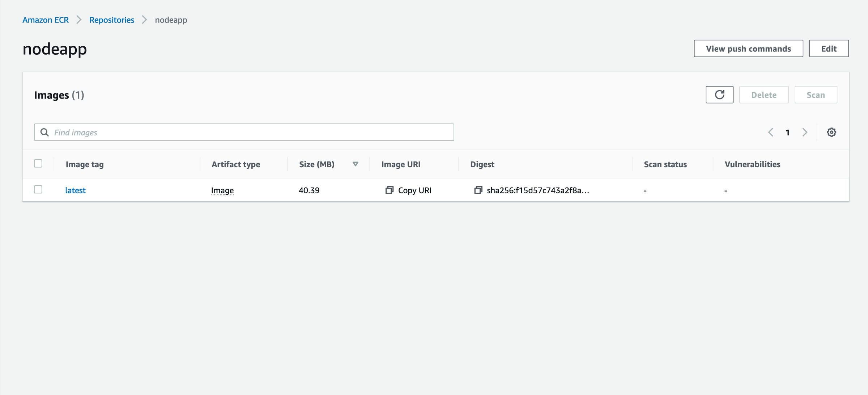Navigate to Repositories breadcrumb
The height and width of the screenshot is (395, 868).
point(111,20)
